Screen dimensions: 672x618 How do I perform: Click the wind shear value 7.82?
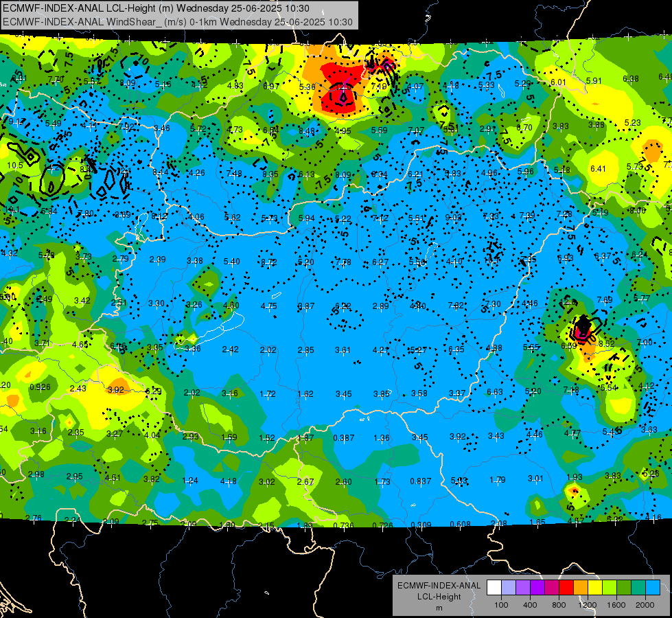[456, 306]
